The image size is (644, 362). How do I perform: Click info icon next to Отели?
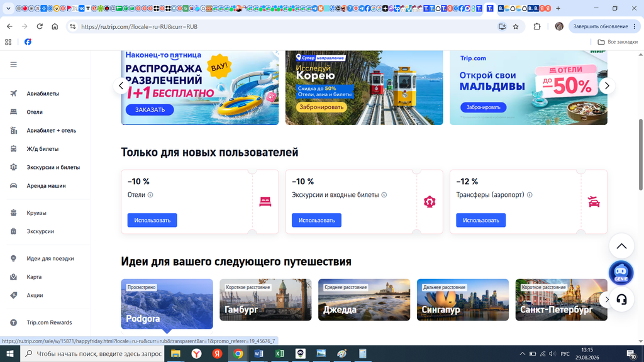(x=150, y=195)
